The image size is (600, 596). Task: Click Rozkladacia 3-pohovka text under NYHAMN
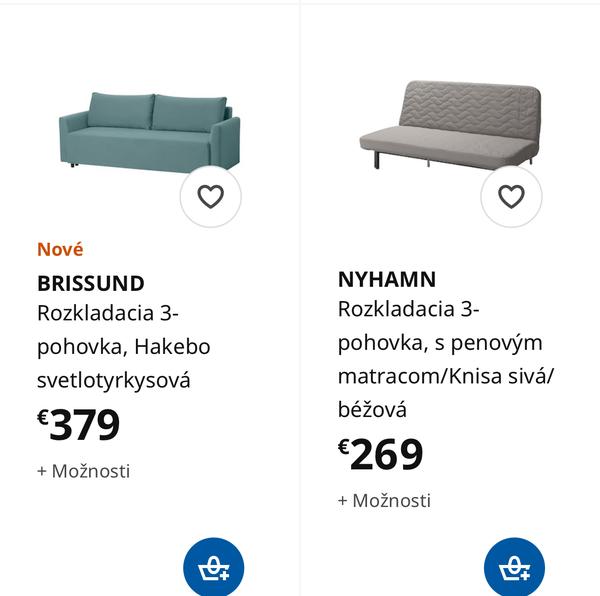coord(409,309)
